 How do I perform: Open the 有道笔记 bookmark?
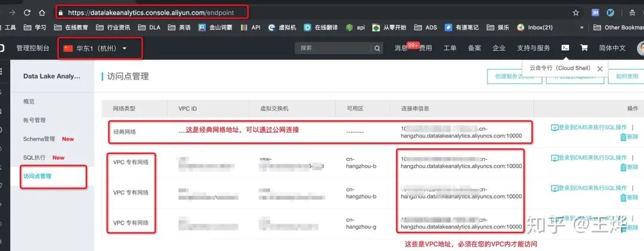[x=462, y=27]
